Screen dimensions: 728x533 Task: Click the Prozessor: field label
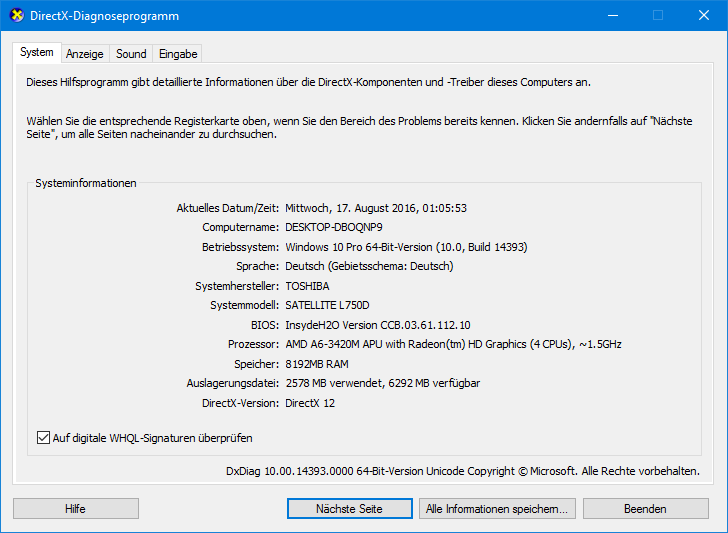[x=253, y=344]
